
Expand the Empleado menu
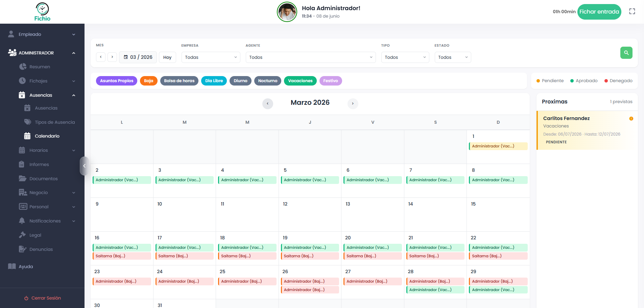pyautogui.click(x=42, y=34)
